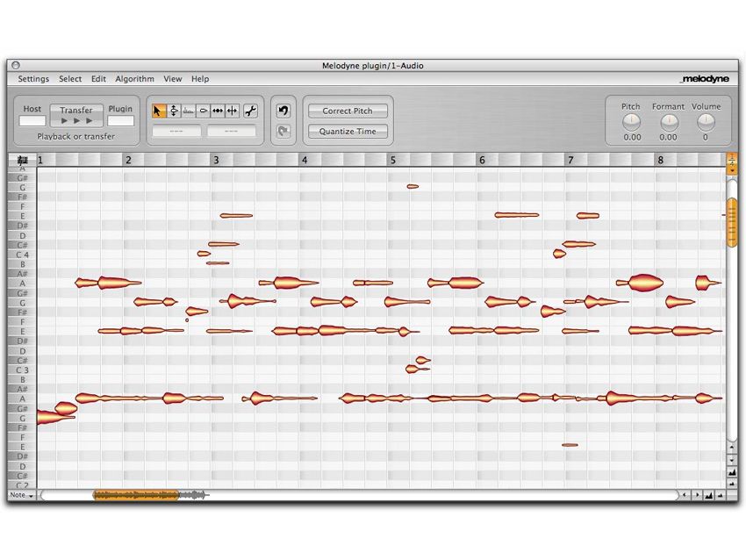Viewport: 746px width, 560px height.
Task: Activate the Plugin playback mode
Action: (x=121, y=119)
